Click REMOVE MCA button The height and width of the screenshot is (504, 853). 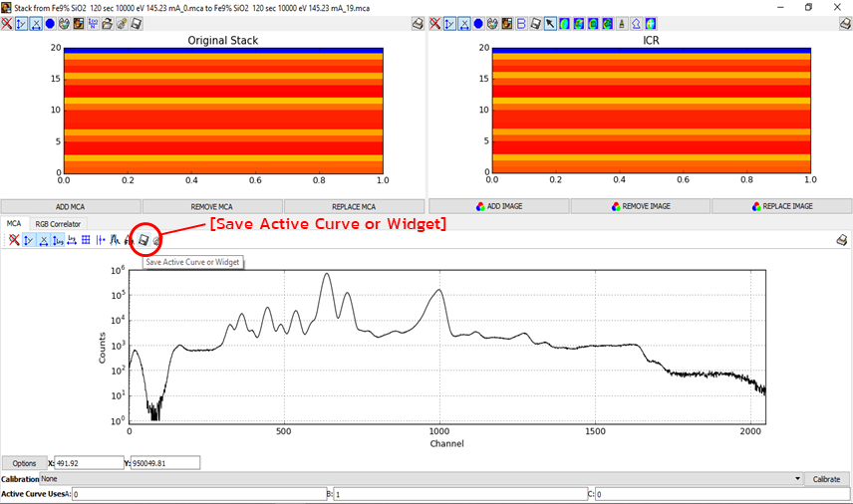click(212, 206)
